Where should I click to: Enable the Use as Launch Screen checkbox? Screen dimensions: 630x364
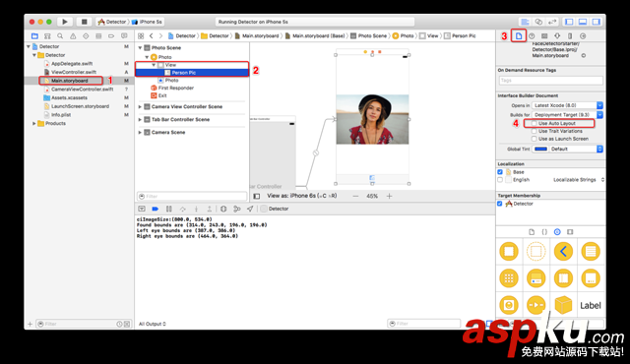[x=534, y=139]
